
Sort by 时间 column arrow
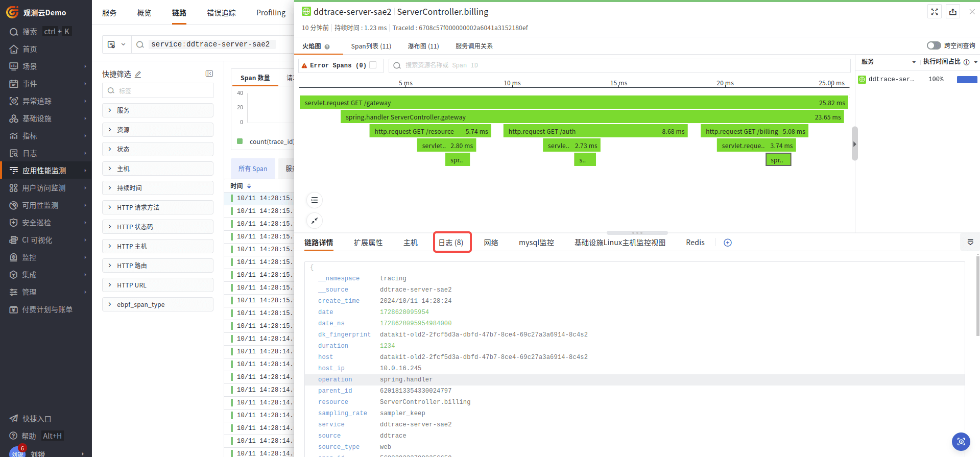point(249,186)
